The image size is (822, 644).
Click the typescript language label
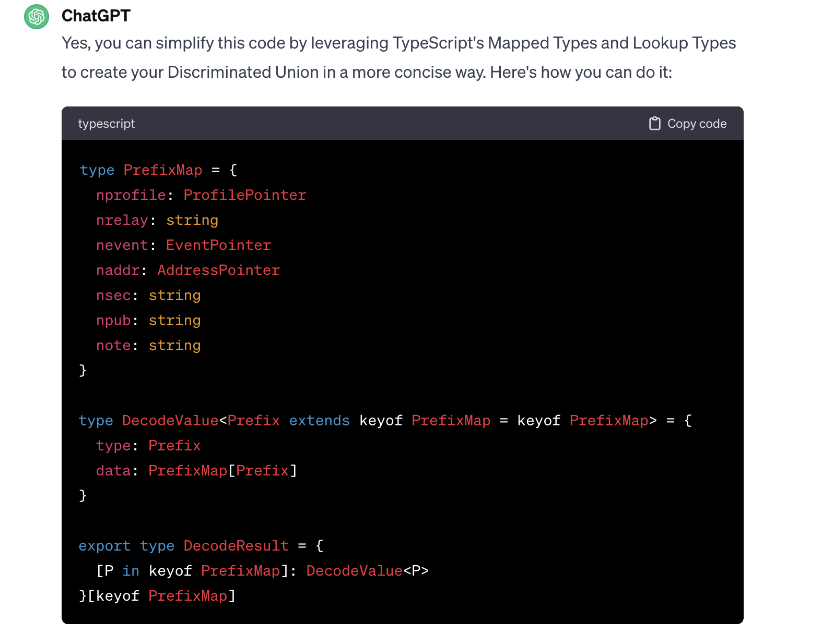coord(106,124)
